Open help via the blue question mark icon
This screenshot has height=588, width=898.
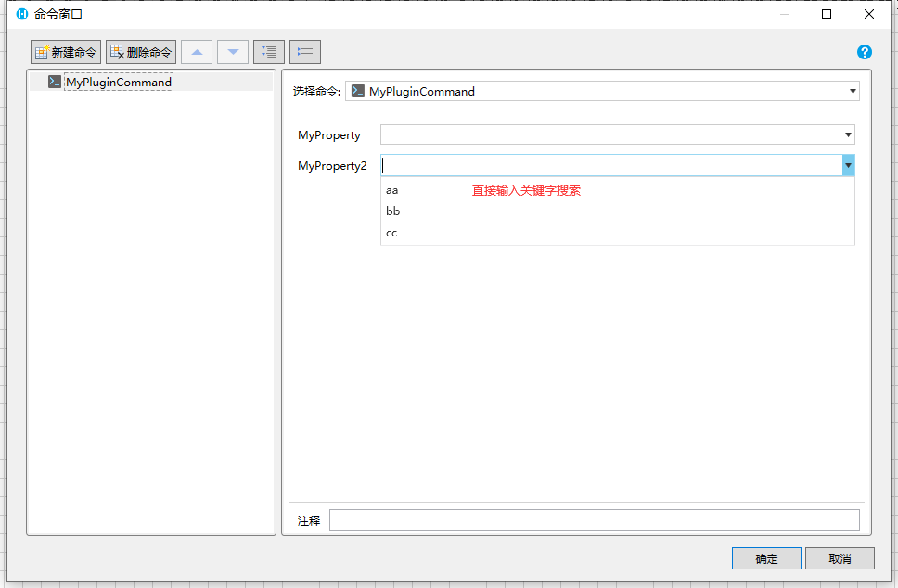(865, 52)
